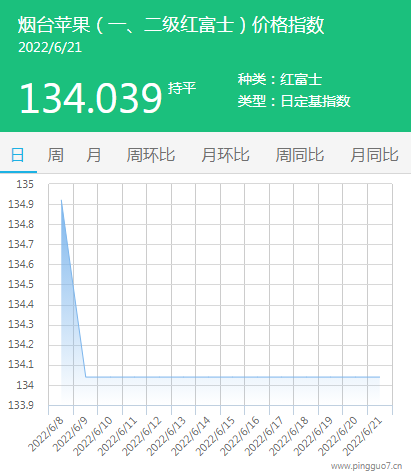411x476 pixels.
Task: Open the 周环比 tab
Action: click(151, 155)
